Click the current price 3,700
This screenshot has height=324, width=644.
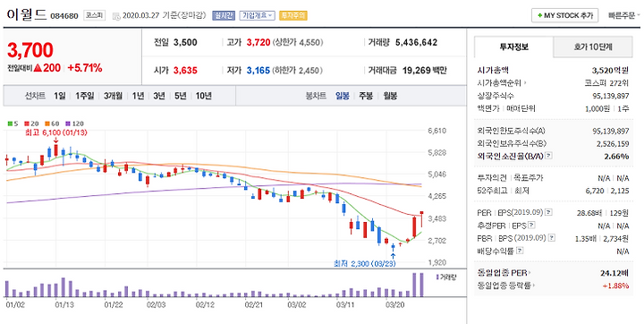click(x=30, y=50)
